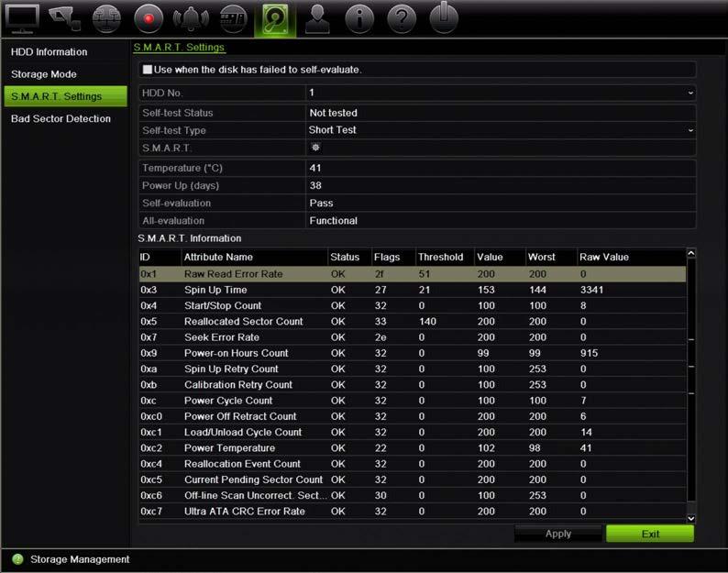Image resolution: width=728 pixels, height=573 pixels.
Task: Click the green Exit button
Action: [650, 534]
